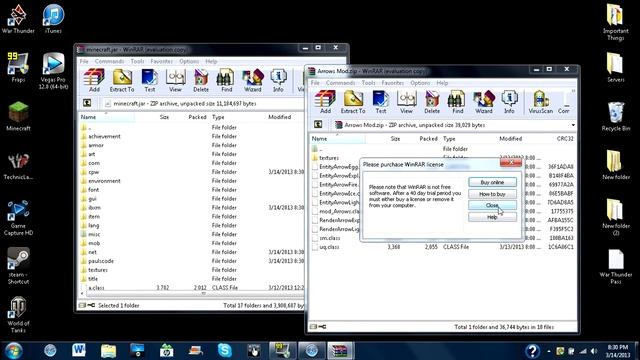This screenshot has height=360, width=640.
Task: Open Windows Start button
Action: point(13,351)
